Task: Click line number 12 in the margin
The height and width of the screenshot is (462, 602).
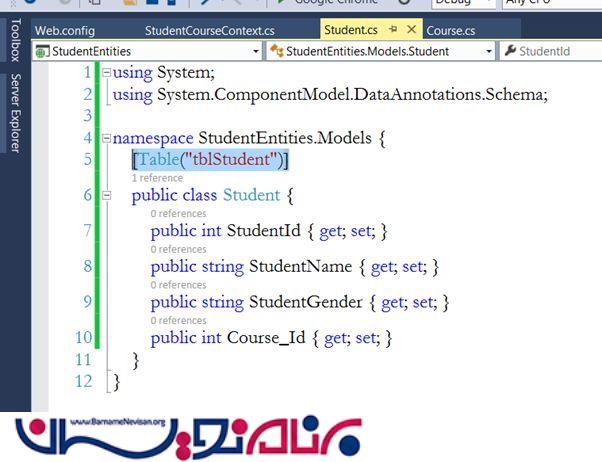Action: 84,381
